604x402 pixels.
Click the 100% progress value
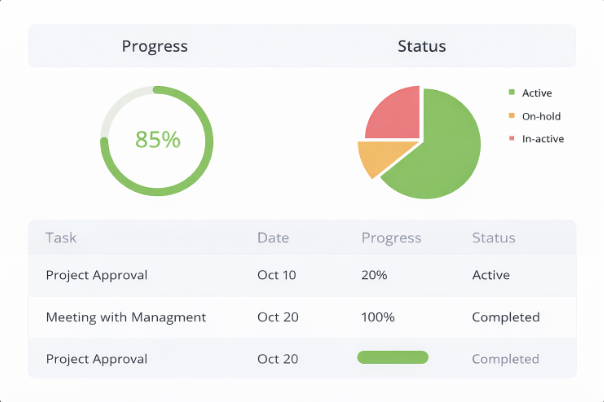[x=378, y=317]
